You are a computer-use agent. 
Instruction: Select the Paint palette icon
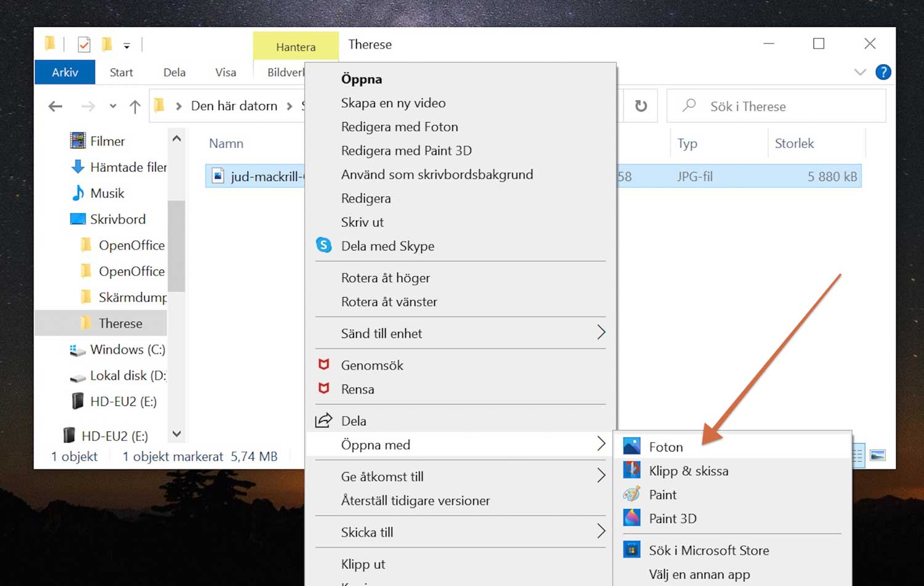click(631, 494)
